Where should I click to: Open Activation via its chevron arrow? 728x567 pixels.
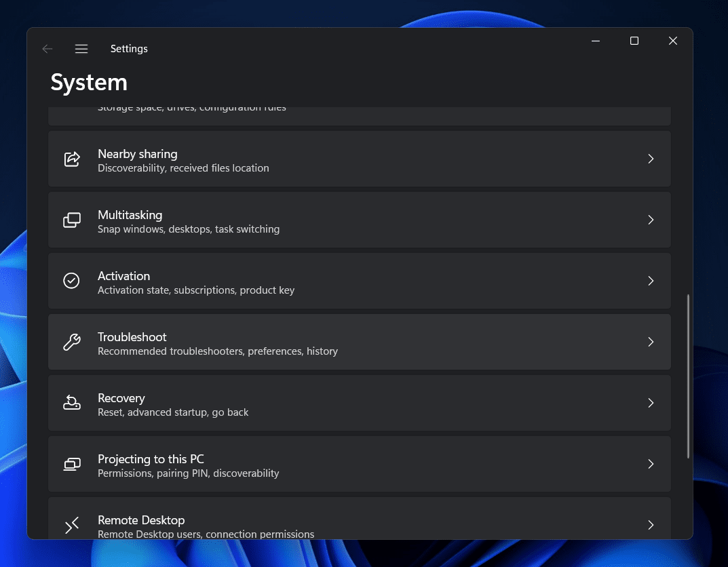click(x=650, y=281)
